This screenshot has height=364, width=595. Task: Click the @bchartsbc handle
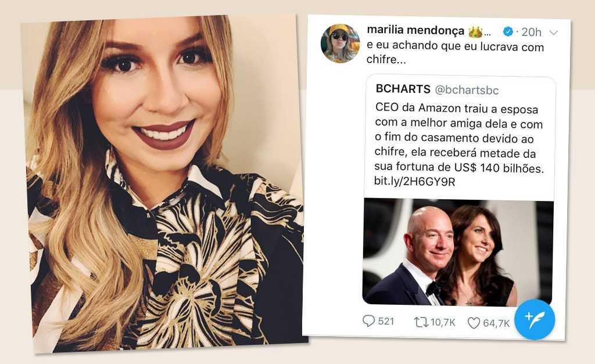coord(467,90)
